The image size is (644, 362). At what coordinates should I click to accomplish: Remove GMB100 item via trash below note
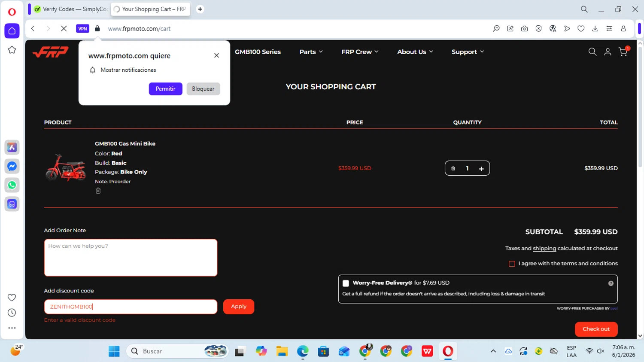pos(98,191)
